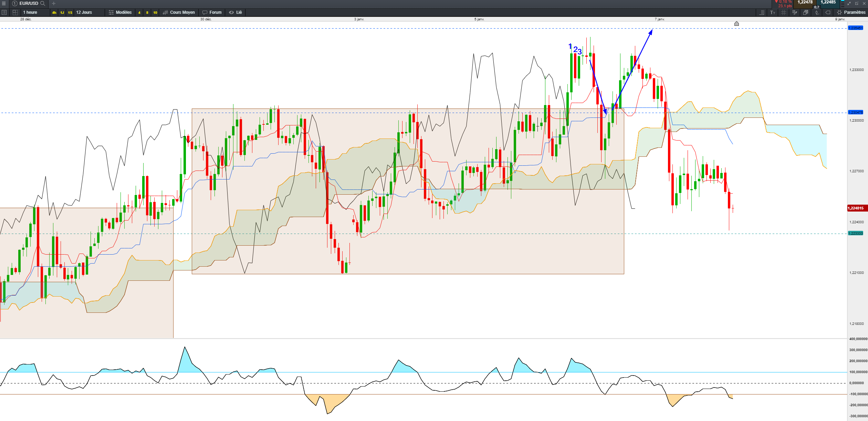The width and height of the screenshot is (868, 421).
Task: Apply template number 4
Action: [139, 13]
